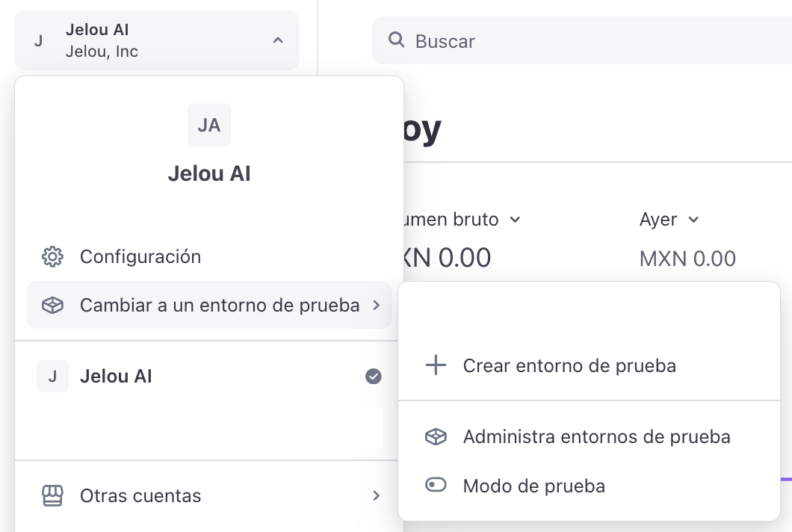Click the Jelou AI account header avatar
The image size is (792, 532).
(x=38, y=40)
